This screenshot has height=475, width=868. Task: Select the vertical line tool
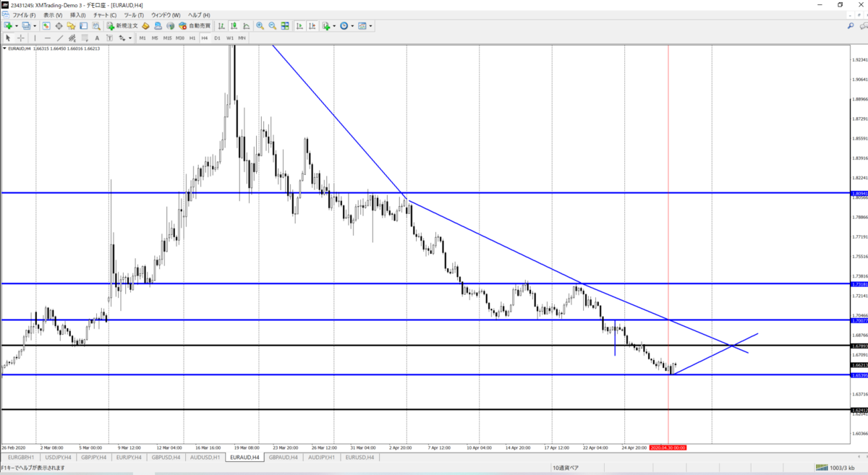coord(35,38)
